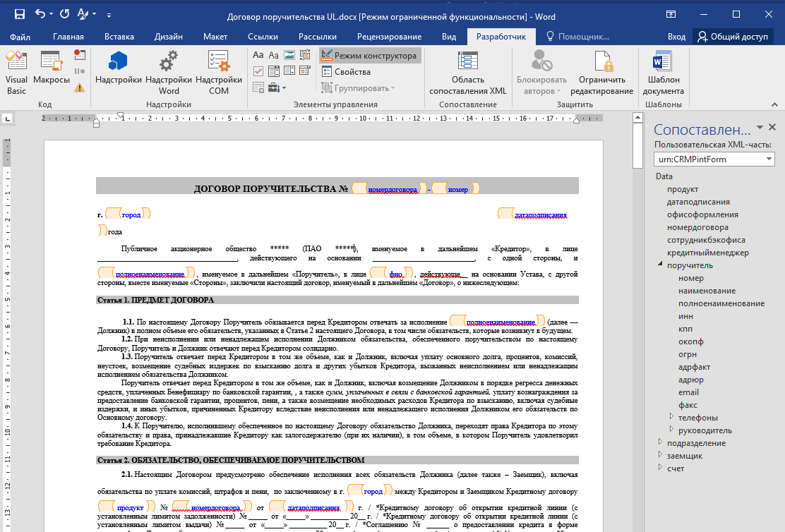Click the tab selector at ruler corner

tap(7, 119)
